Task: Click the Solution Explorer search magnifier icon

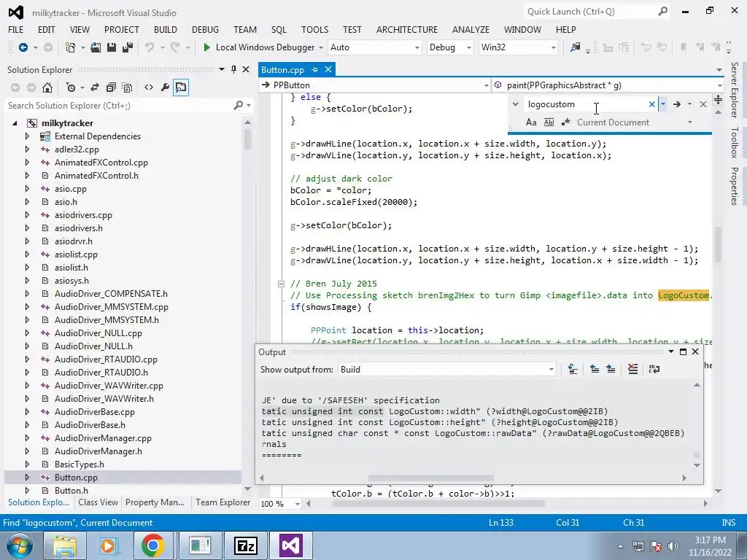Action: pyautogui.click(x=239, y=105)
